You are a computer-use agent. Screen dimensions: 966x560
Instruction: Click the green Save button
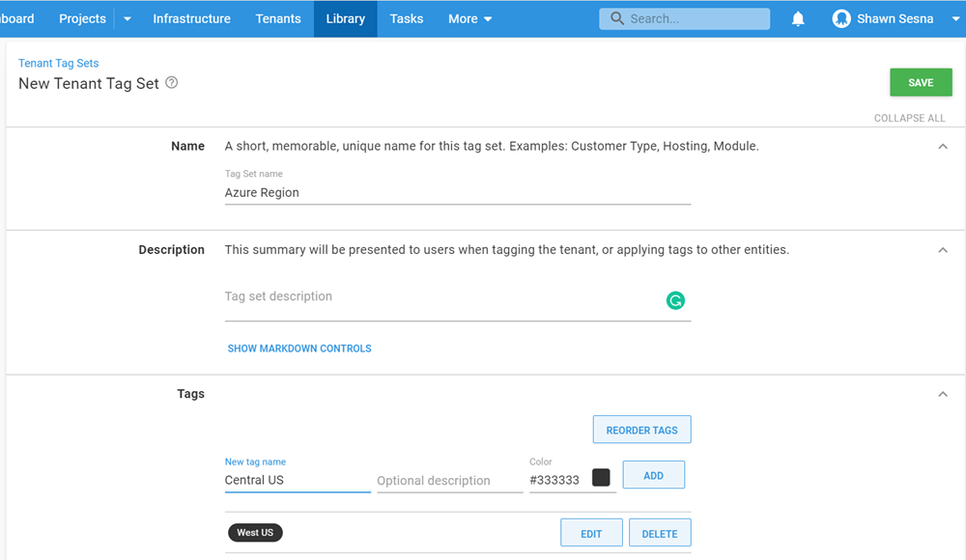tap(920, 83)
